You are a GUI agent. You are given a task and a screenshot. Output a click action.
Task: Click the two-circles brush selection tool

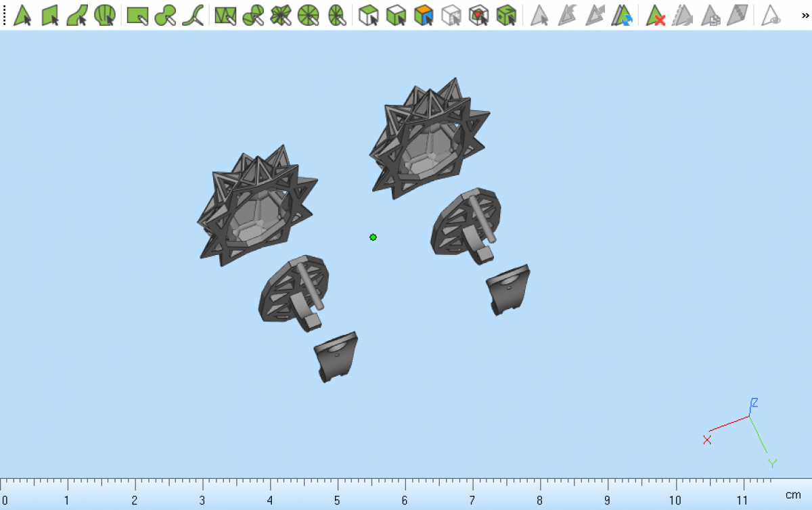[x=165, y=15]
